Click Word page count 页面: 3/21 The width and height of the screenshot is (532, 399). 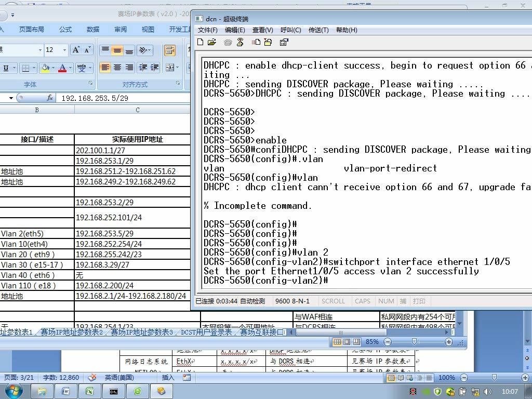[x=19, y=377]
